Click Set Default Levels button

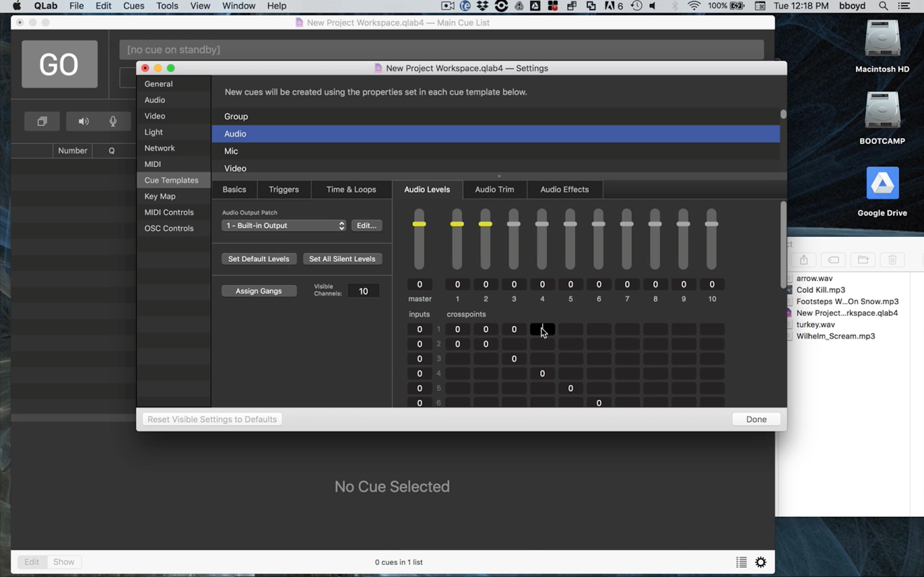(x=259, y=259)
